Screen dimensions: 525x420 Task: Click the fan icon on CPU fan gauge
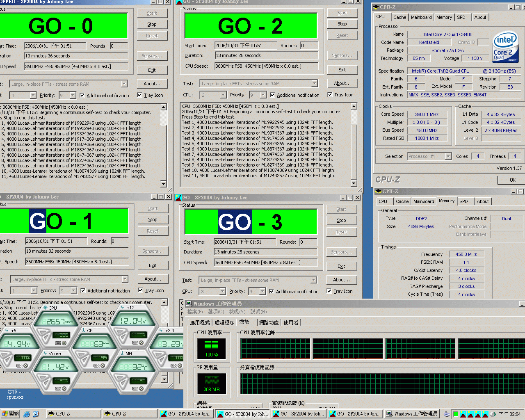(x=45, y=307)
